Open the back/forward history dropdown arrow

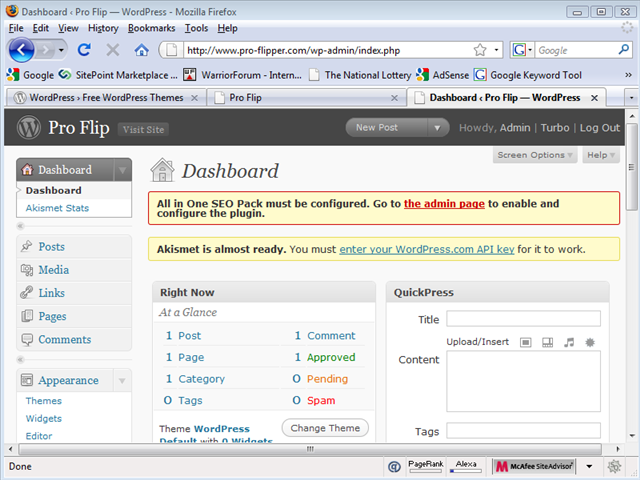(61, 50)
